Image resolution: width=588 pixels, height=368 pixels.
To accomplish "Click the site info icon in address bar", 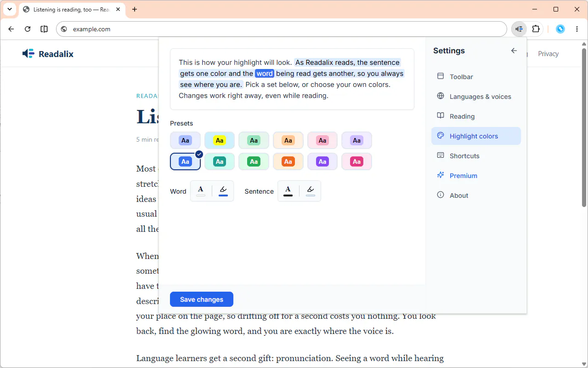I will click(x=64, y=29).
